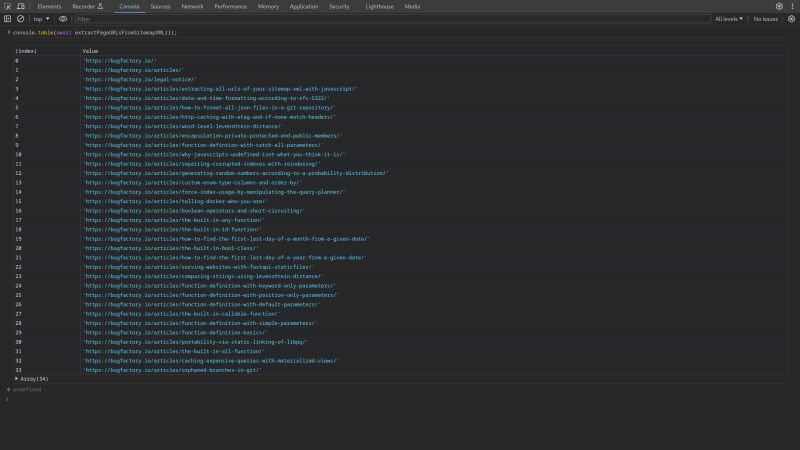800x450 pixels.
Task: Click the default-parameters URL value
Action: 202,304
